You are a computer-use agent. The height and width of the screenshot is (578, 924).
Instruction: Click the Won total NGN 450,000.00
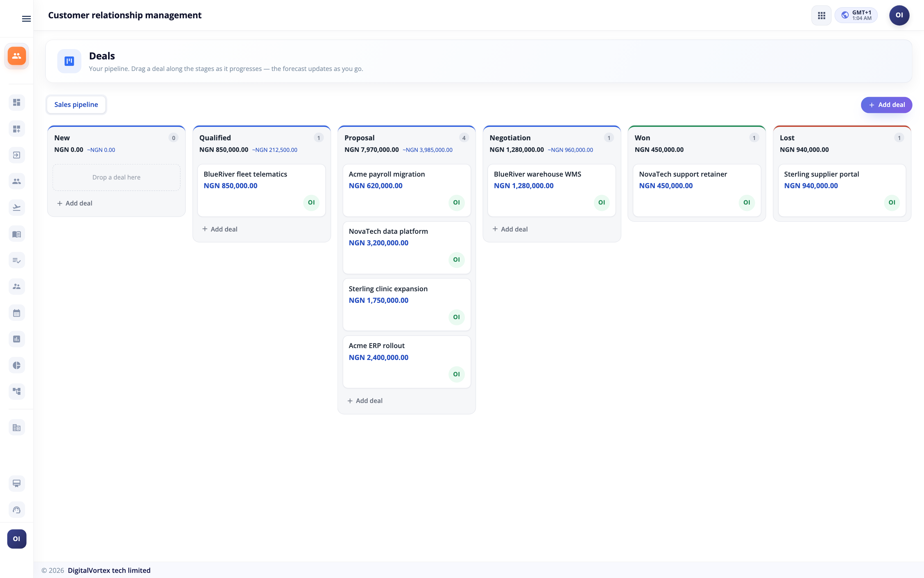(x=659, y=149)
